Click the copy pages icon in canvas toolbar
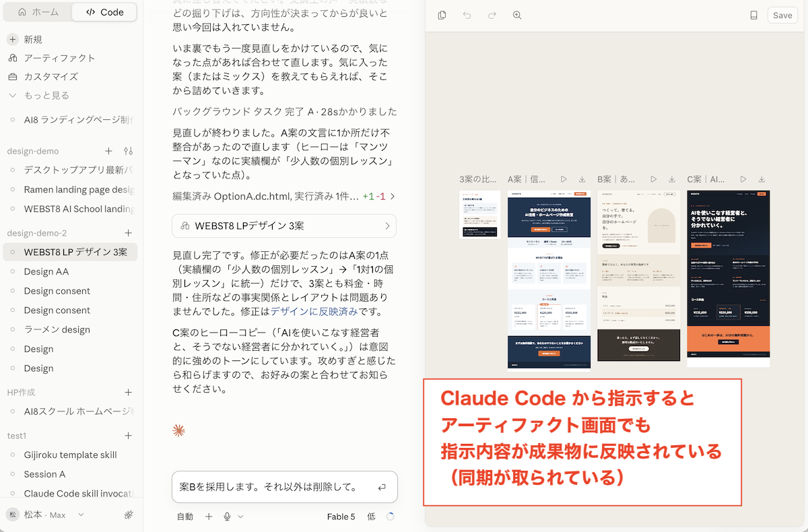The width and height of the screenshot is (808, 532). point(442,15)
